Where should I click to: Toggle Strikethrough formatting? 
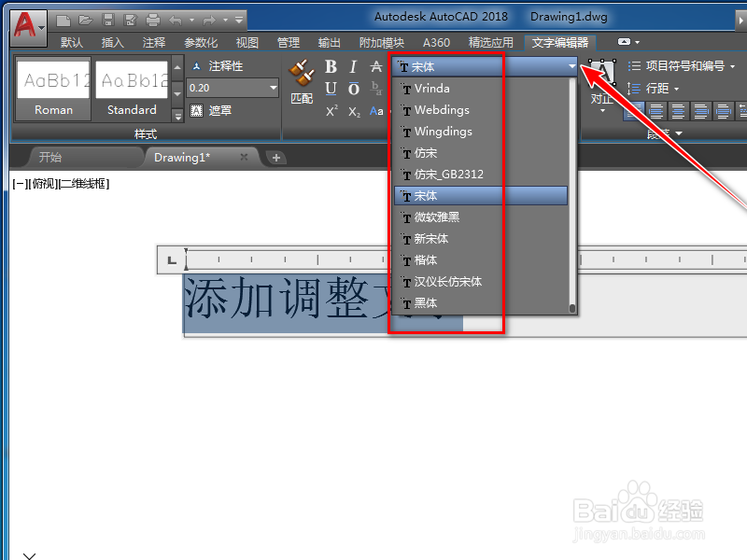376,66
